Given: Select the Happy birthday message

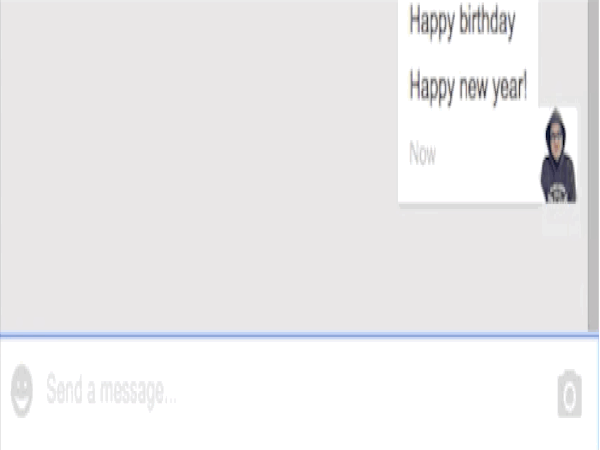Looking at the screenshot, I should 462,22.
